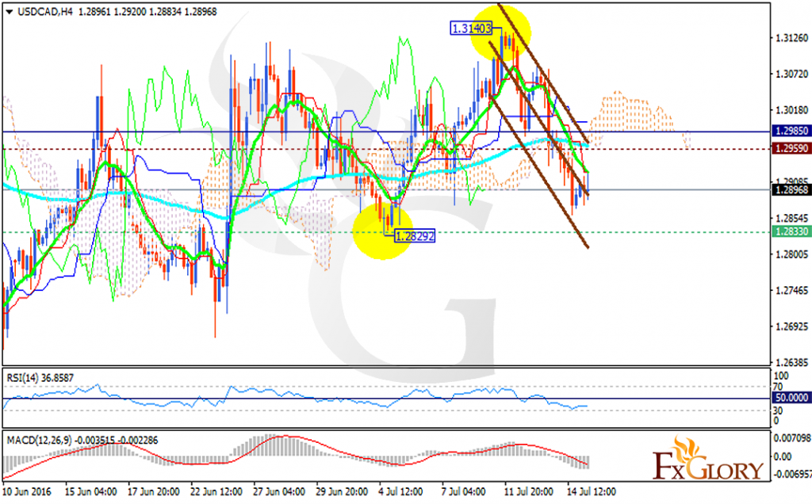The width and height of the screenshot is (812, 504).
Task: Click the 1.30720 price axis value
Action: click(x=791, y=74)
